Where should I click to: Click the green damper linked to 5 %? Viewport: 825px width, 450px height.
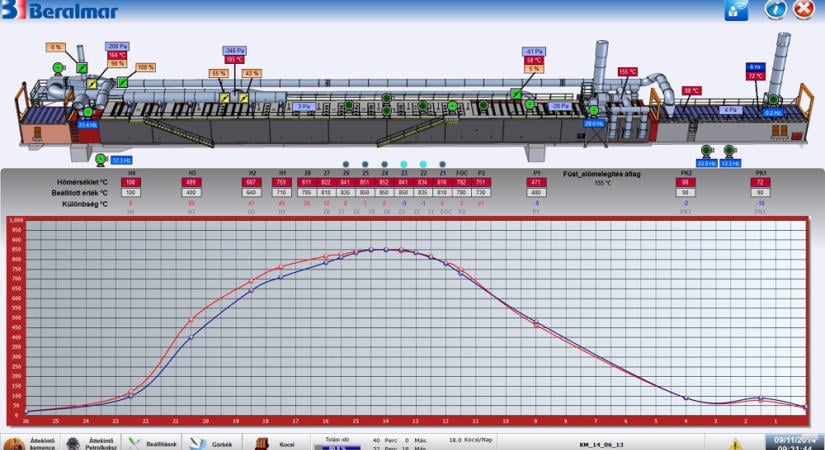pyautogui.click(x=516, y=94)
